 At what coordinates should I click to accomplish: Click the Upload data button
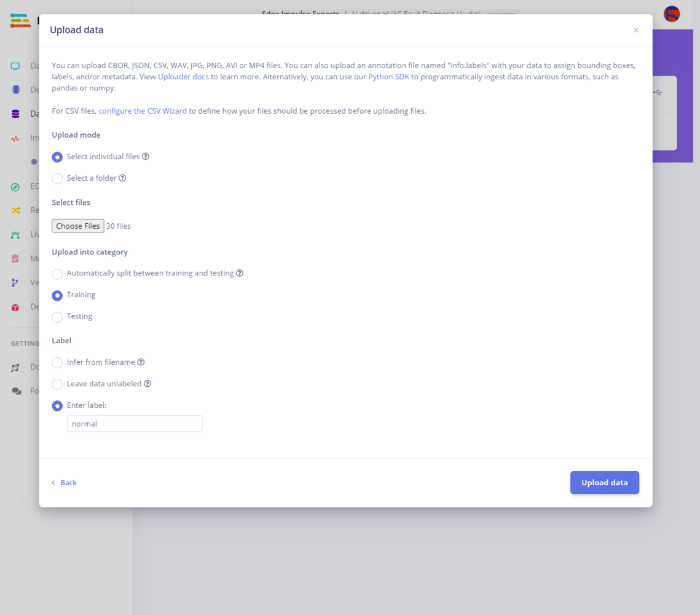[x=605, y=482]
